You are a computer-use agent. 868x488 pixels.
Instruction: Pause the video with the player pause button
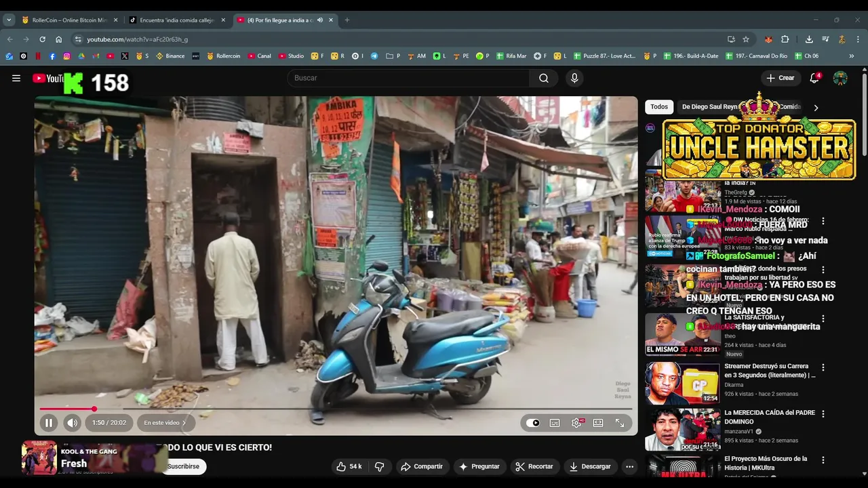[x=48, y=423]
